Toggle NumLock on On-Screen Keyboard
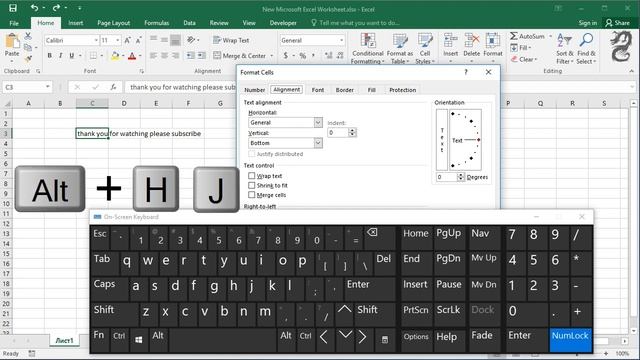 pyautogui.click(x=570, y=340)
